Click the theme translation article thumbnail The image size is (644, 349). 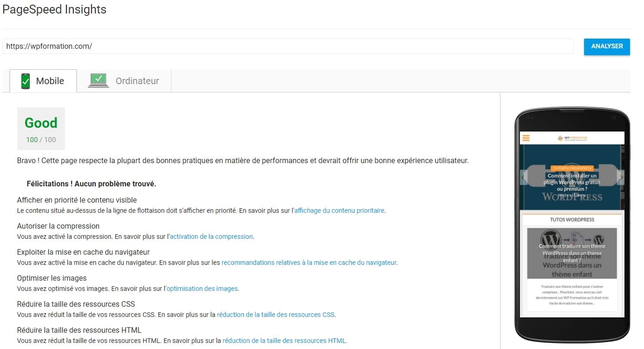[x=572, y=253]
